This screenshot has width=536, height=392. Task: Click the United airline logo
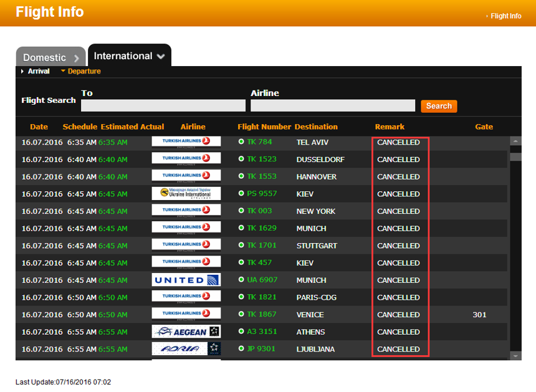[186, 280]
